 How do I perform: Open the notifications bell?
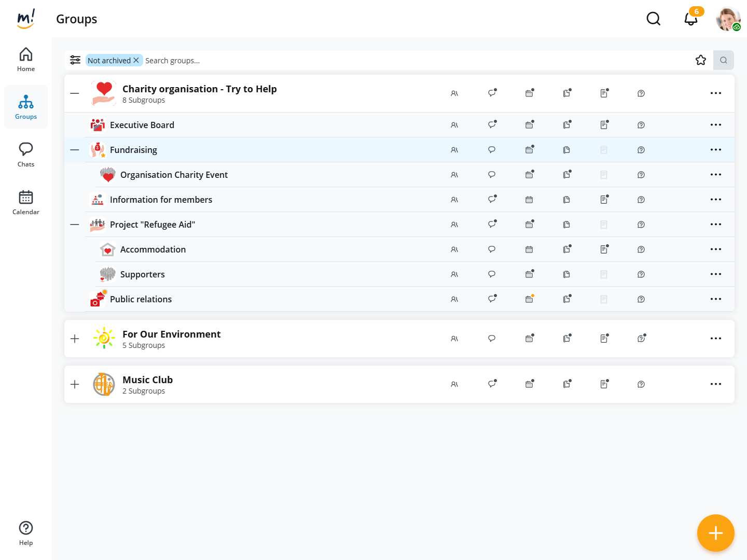690,19
